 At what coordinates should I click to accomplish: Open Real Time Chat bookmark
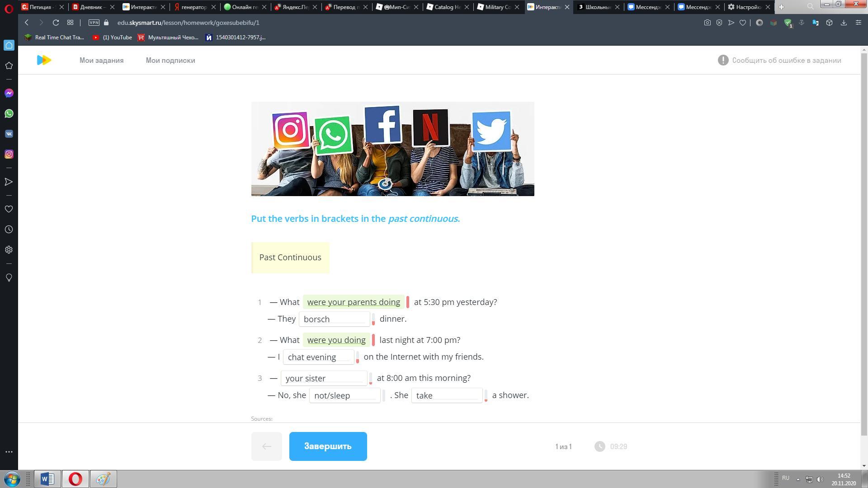coord(55,38)
